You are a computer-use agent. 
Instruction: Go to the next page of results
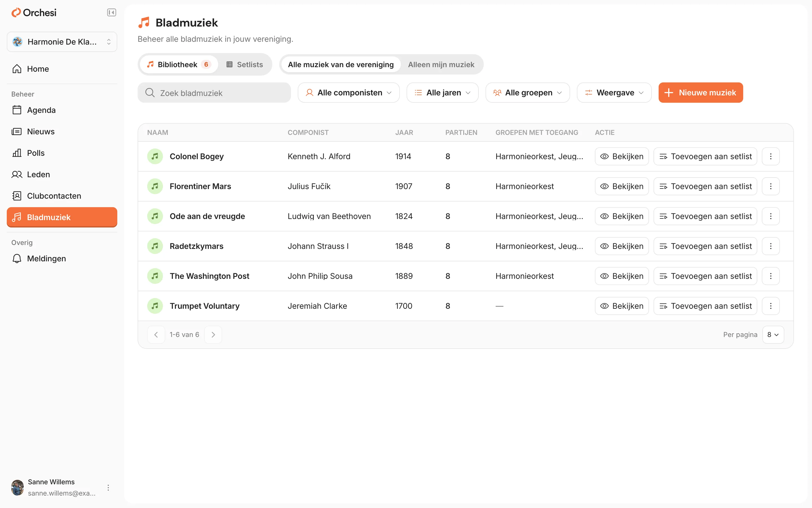pos(213,335)
